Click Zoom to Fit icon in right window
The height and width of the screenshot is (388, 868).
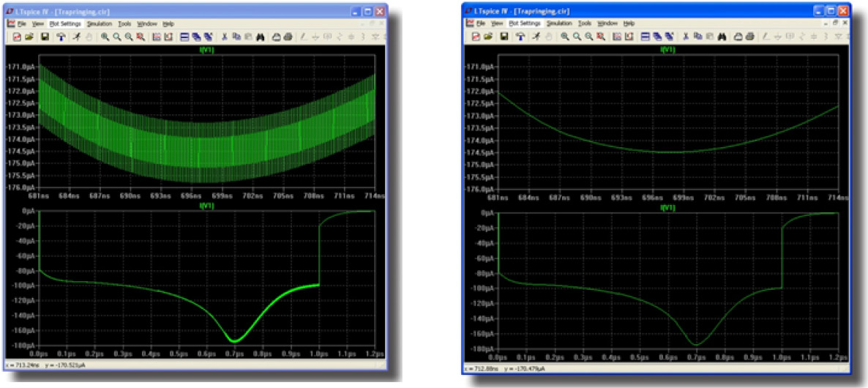click(x=600, y=37)
